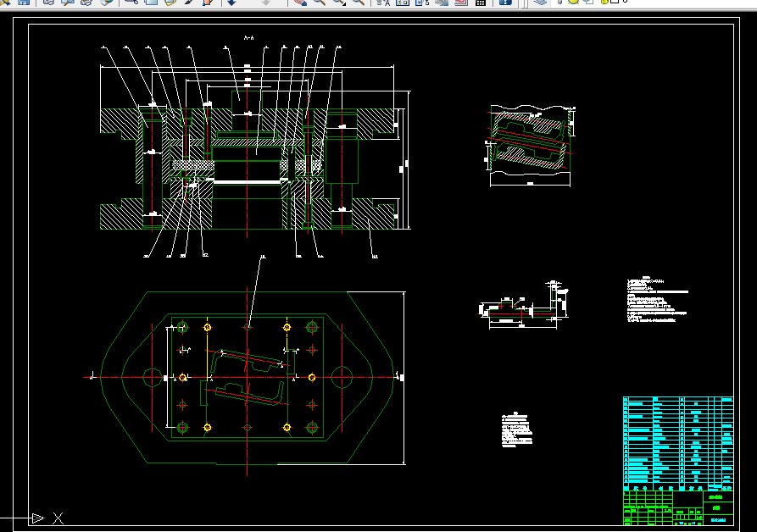The width and height of the screenshot is (757, 532).
Task: Open the Layer Properties Manager icon
Action: 540,2
